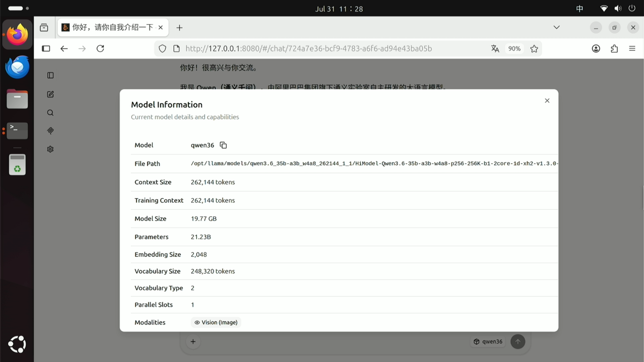Image resolution: width=644 pixels, height=362 pixels.
Task: Open search in the chat sidebar
Action: click(50, 113)
